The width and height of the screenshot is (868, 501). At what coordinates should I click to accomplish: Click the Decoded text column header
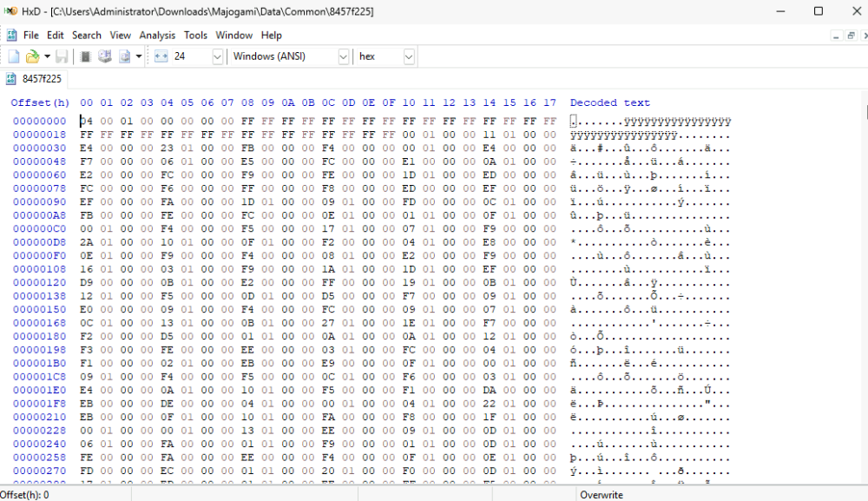609,103
